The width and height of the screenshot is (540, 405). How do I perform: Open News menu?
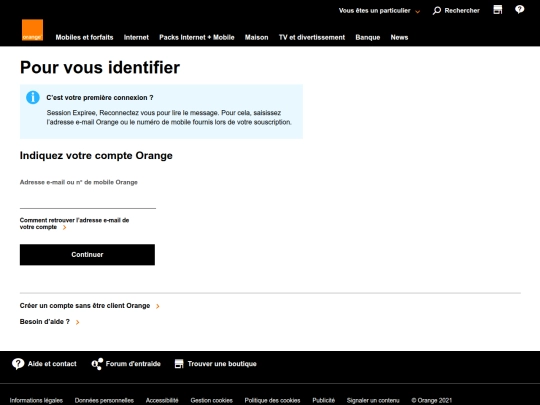(399, 38)
